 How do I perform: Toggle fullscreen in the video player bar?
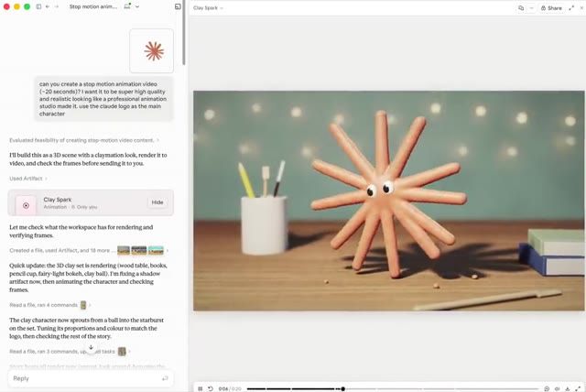(578, 388)
